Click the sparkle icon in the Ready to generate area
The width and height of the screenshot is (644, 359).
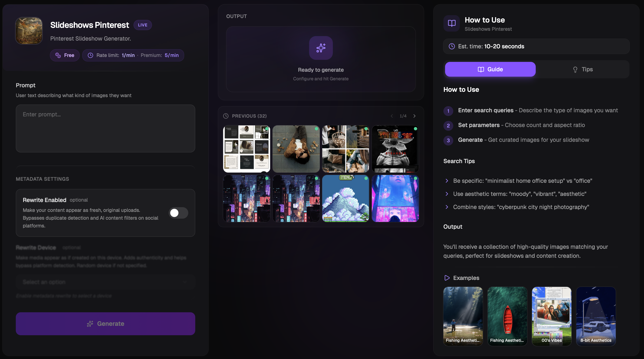click(321, 48)
